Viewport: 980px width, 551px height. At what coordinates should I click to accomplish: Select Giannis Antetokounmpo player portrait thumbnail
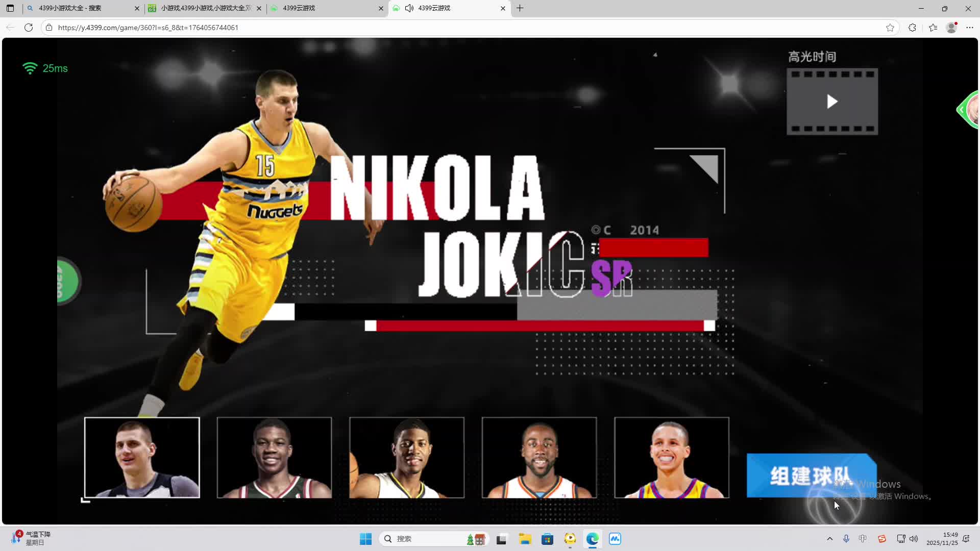(x=274, y=458)
